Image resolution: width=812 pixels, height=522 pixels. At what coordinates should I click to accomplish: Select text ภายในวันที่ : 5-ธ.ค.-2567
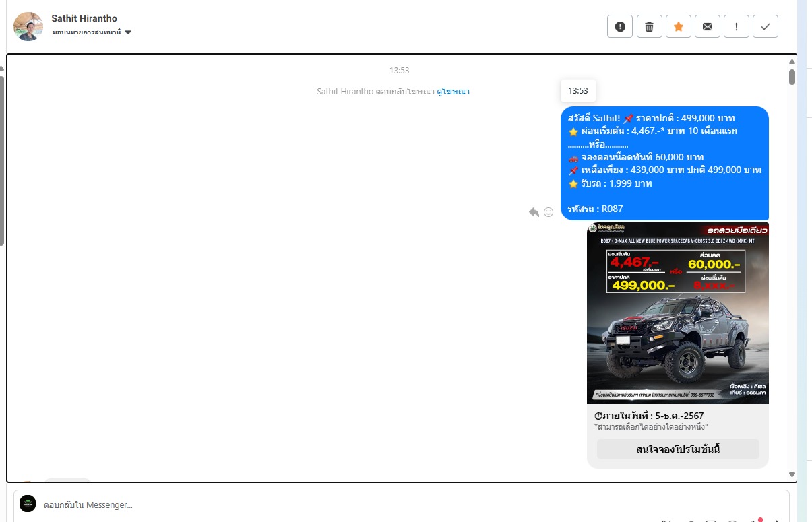coord(649,416)
